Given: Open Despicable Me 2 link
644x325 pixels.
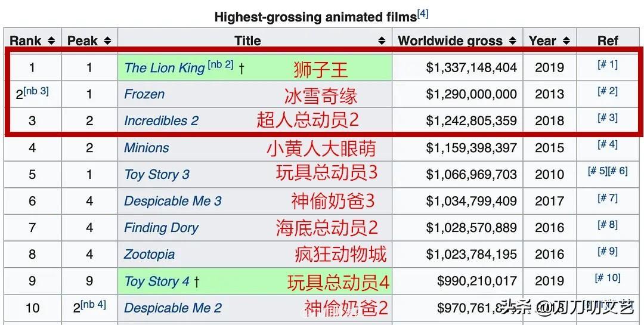Looking at the screenshot, I should click(172, 308).
